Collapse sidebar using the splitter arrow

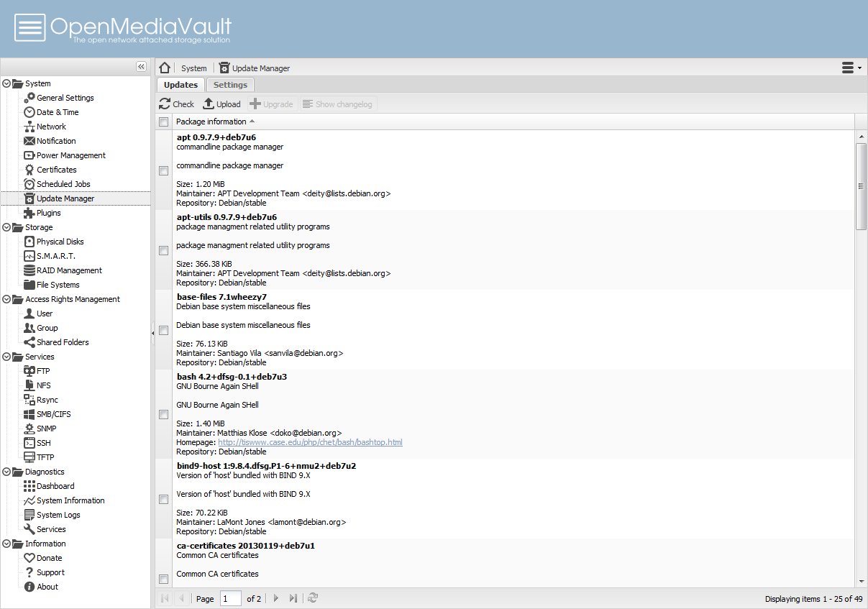pos(152,333)
